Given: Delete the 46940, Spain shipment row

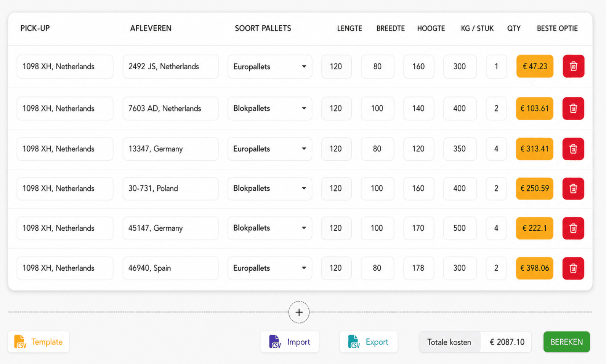Looking at the screenshot, I should click(x=573, y=268).
